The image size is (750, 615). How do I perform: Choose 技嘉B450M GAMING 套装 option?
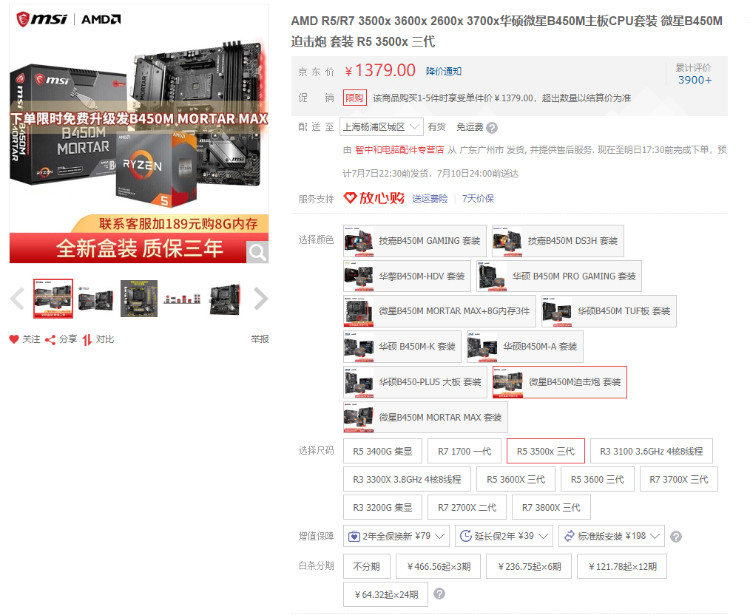point(415,241)
